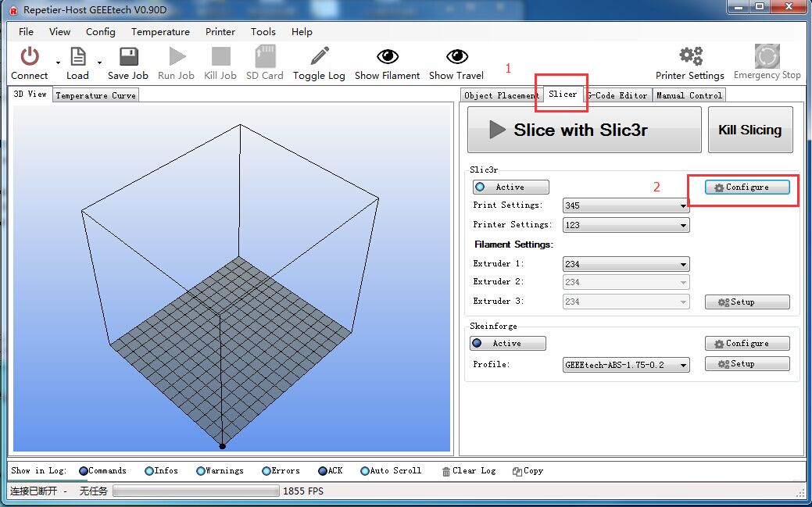
Task: Open the Extruder 1 filament dropdown
Action: point(625,264)
